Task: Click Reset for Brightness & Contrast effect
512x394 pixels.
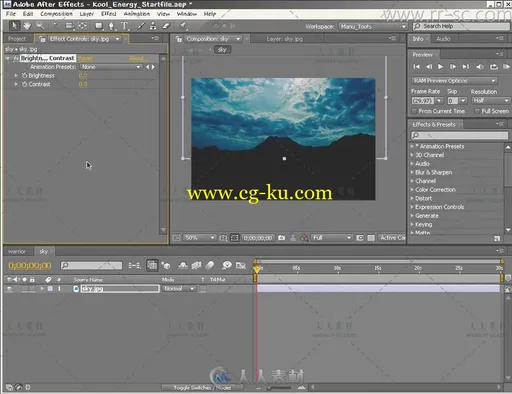Action: pyautogui.click(x=85, y=58)
